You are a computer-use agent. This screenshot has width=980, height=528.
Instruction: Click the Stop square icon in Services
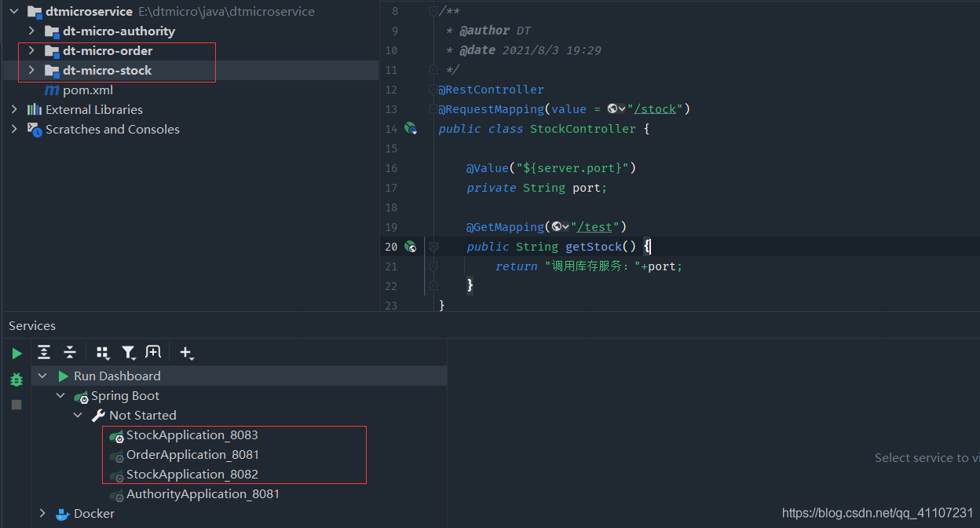tap(16, 405)
